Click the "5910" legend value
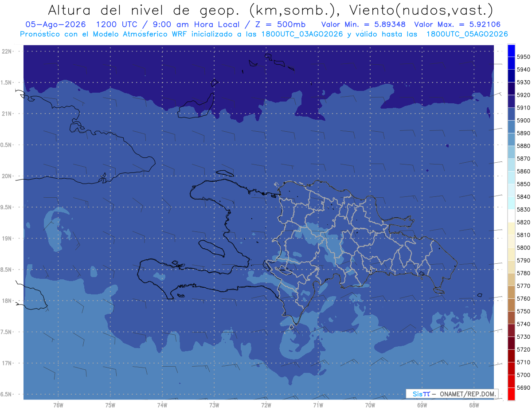532x411 pixels. (524, 107)
